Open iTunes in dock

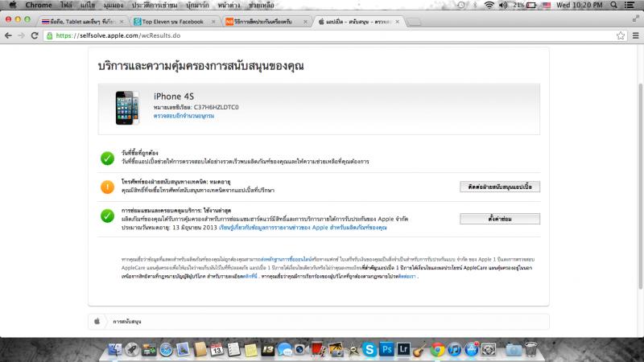pyautogui.click(x=454, y=350)
